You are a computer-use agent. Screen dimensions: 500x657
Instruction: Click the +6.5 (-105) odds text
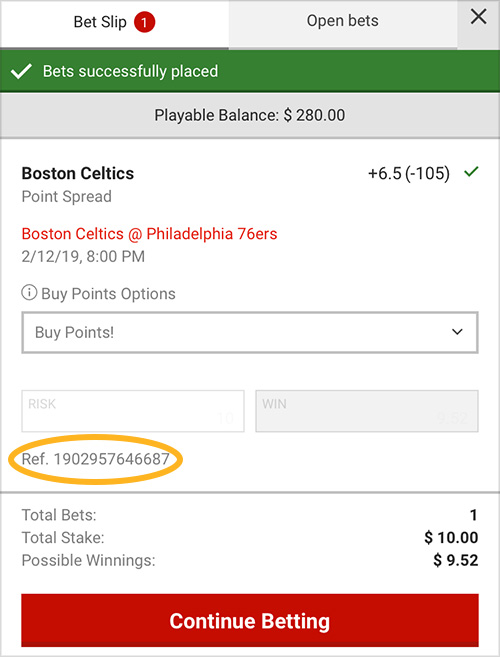409,173
